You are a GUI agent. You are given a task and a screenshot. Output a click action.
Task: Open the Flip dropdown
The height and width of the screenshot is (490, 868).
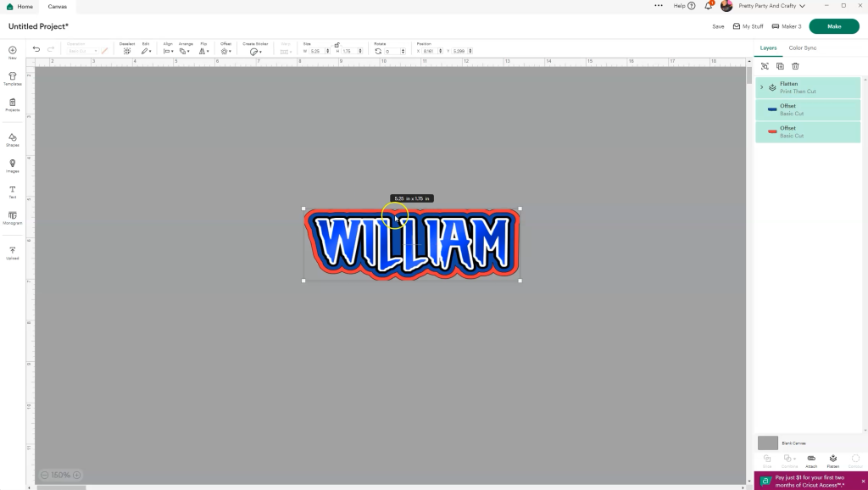(x=203, y=51)
